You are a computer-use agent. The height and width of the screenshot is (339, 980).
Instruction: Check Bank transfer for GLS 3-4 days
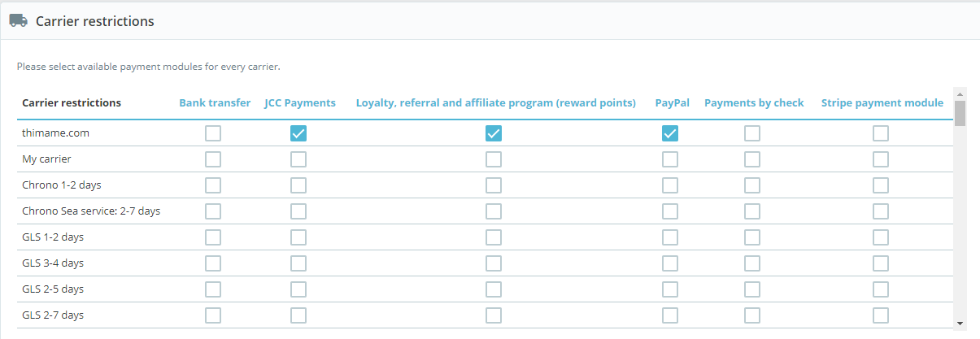coord(213,263)
